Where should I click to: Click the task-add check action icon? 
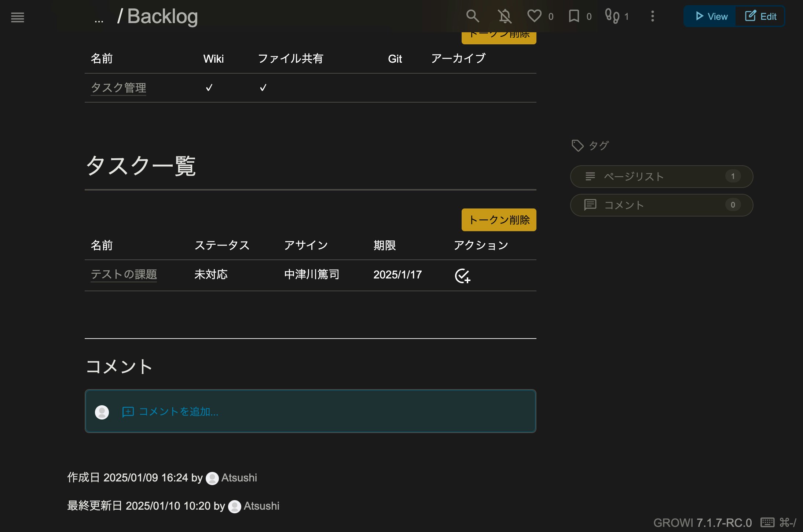tap(462, 276)
